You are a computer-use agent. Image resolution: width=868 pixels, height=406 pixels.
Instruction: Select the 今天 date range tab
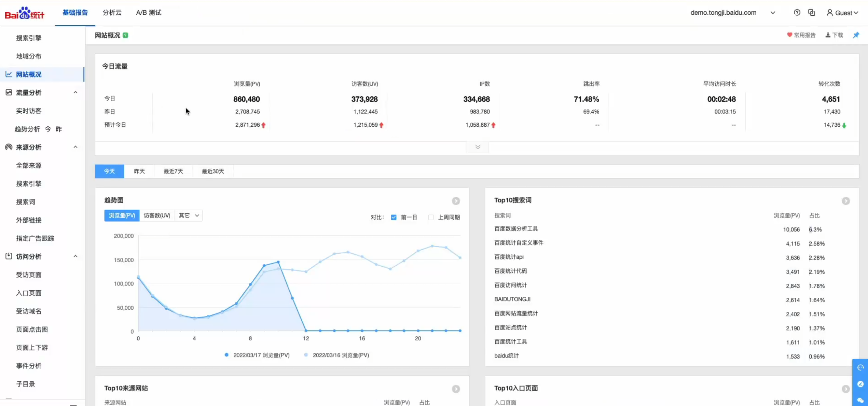click(x=109, y=171)
